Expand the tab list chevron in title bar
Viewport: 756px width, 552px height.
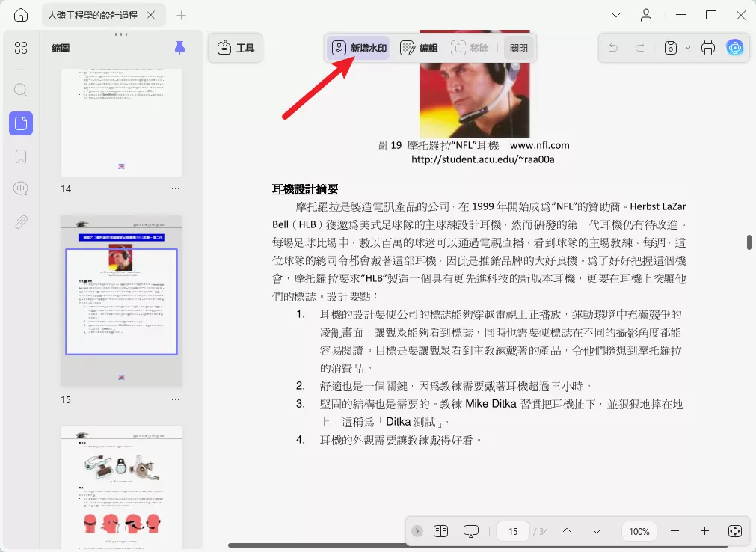tap(615, 16)
